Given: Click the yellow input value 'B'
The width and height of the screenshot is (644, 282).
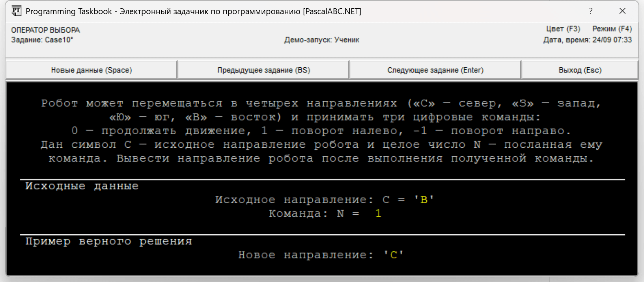Looking at the screenshot, I should point(424,200).
